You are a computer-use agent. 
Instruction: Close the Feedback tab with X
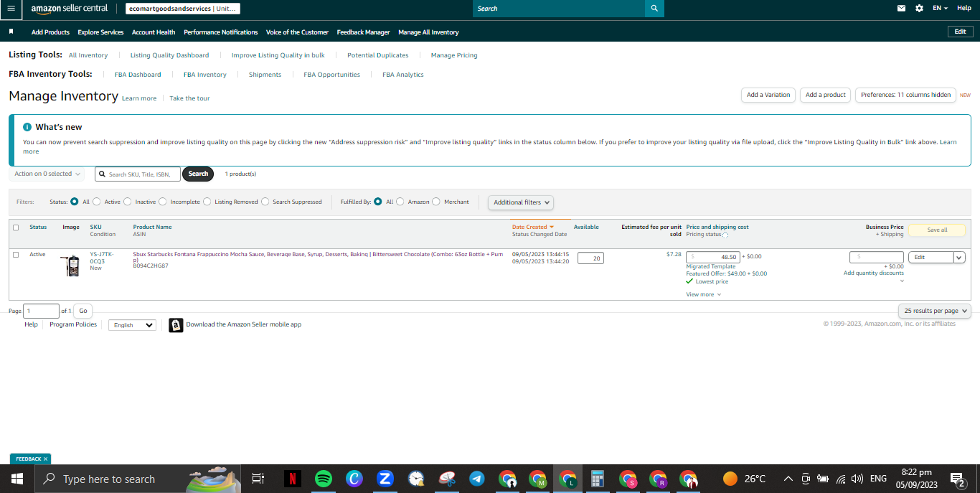pos(45,459)
